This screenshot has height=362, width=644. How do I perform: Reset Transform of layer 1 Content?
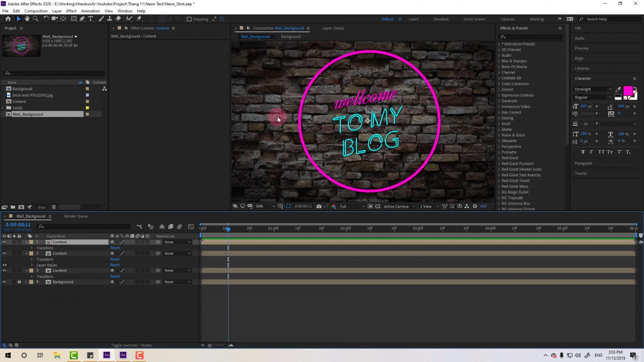coord(115,248)
